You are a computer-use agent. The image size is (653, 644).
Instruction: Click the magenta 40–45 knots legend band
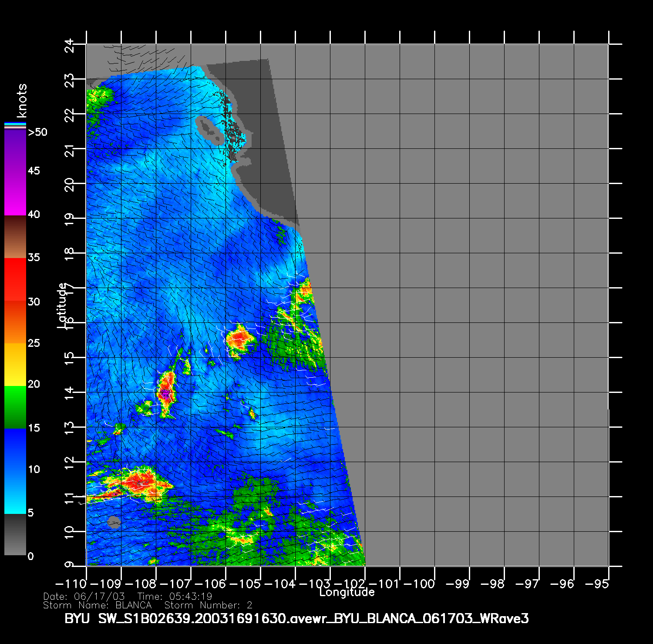point(15,194)
